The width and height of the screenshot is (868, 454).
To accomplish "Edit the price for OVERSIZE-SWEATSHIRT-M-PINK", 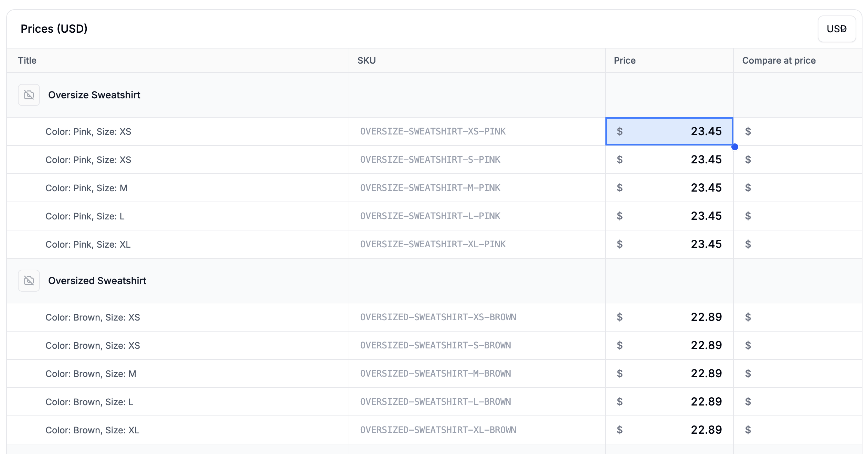I will (669, 188).
